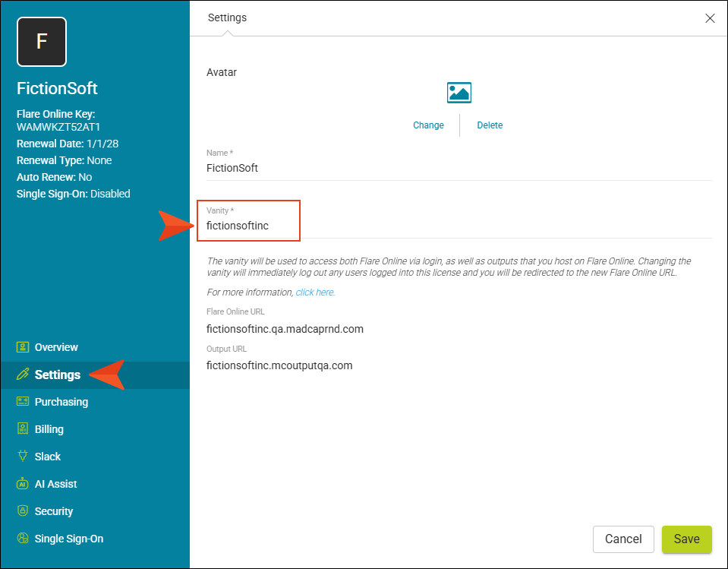
Task: Click the Change avatar link
Action: coord(429,125)
